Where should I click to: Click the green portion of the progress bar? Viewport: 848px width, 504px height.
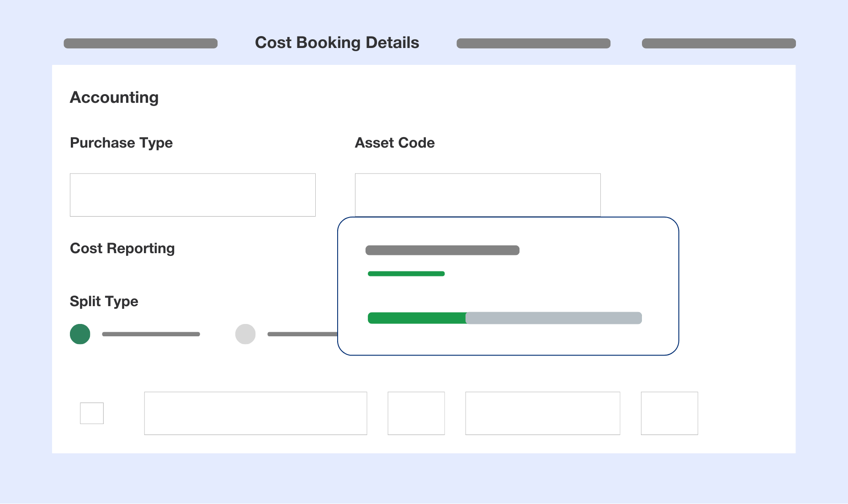tap(417, 318)
